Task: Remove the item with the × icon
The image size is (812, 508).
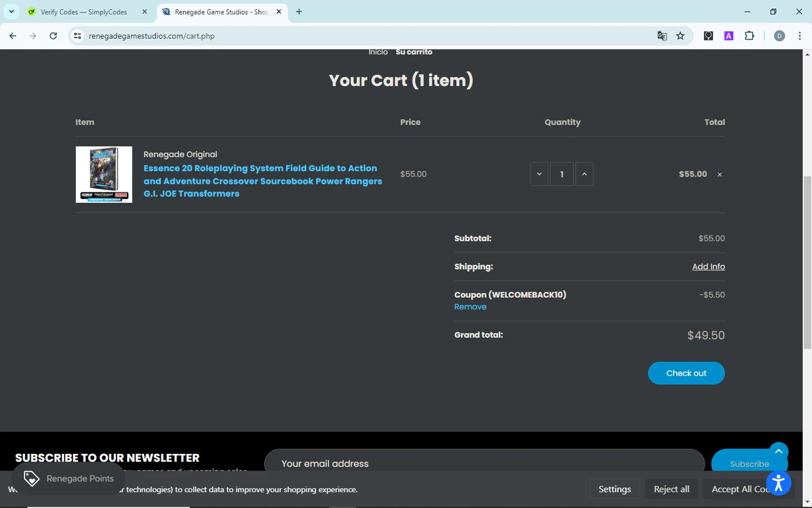Action: [719, 174]
